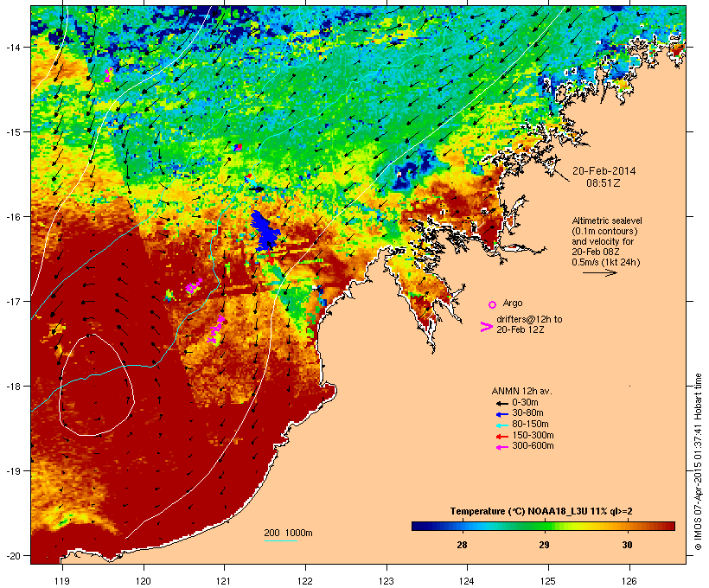This screenshot has width=709, height=588.
Task: Click the '30-80m' depth label
Action: click(527, 413)
